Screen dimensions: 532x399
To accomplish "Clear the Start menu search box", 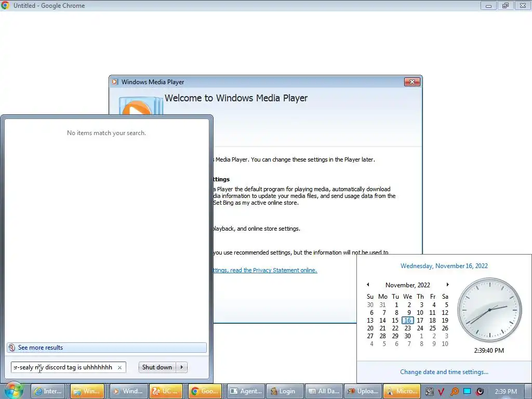I will click(x=119, y=367).
